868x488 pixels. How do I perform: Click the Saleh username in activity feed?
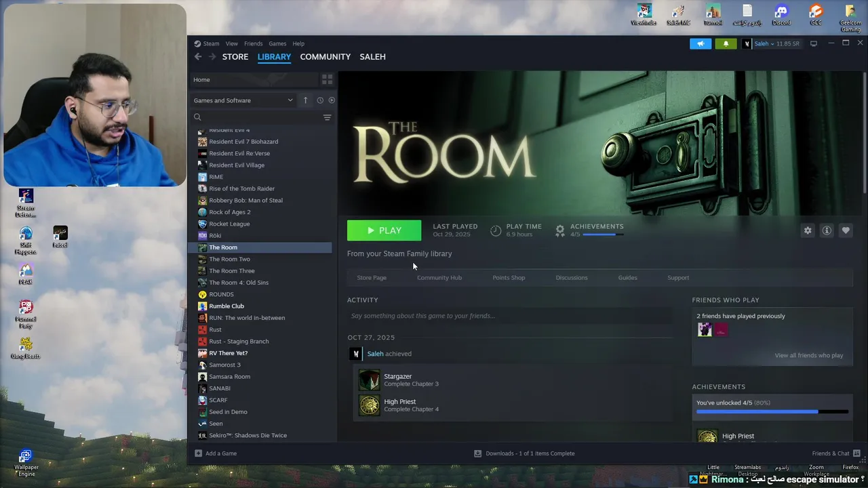(x=375, y=354)
